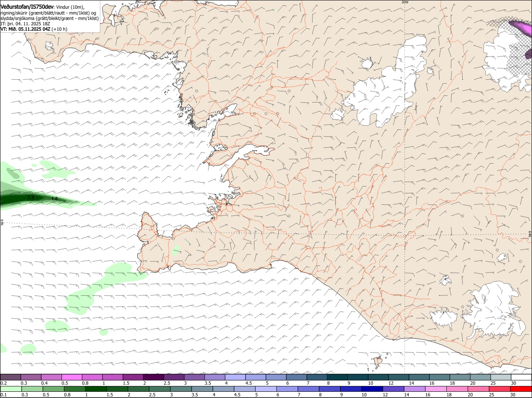Pick the lower-row swatch labeled 2.5
Screen dimensions: 532x398
tap(159, 389)
